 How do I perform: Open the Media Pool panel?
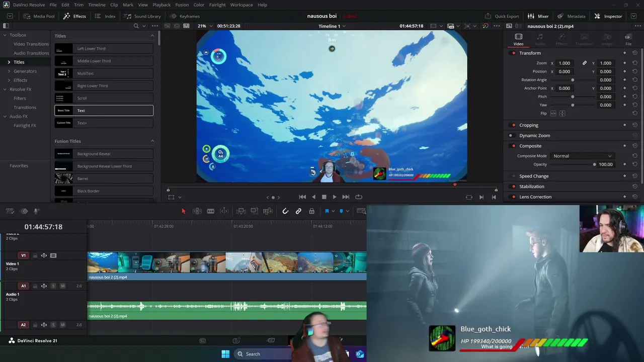pos(39,16)
